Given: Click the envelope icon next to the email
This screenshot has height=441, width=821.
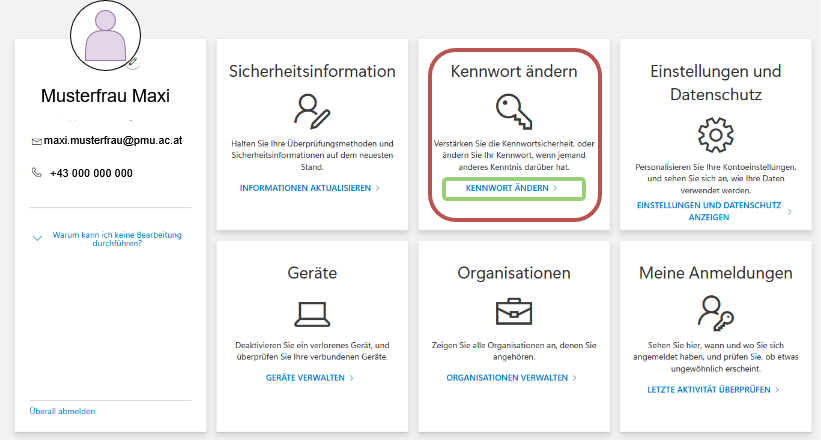Looking at the screenshot, I should click(37, 142).
